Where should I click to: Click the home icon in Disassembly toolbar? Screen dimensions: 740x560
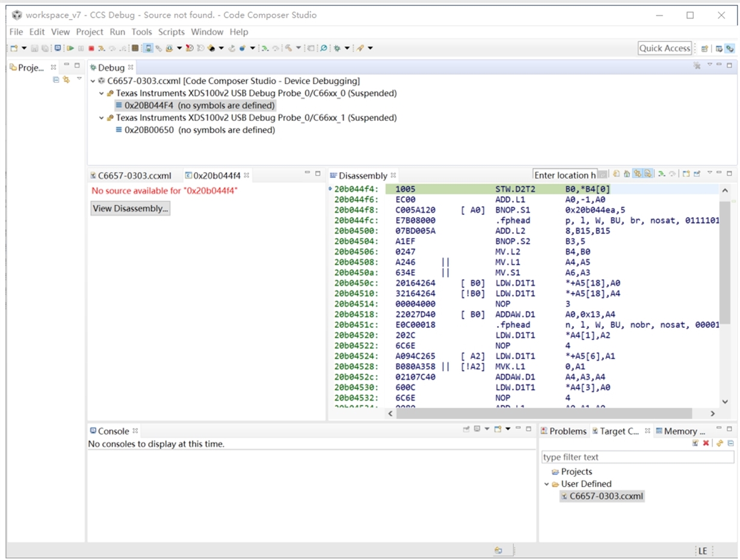tap(626, 174)
